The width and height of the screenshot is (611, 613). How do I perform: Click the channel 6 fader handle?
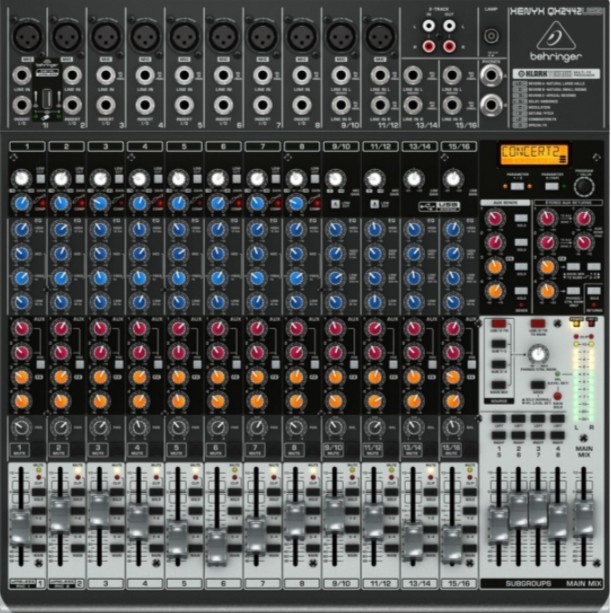pos(217,548)
